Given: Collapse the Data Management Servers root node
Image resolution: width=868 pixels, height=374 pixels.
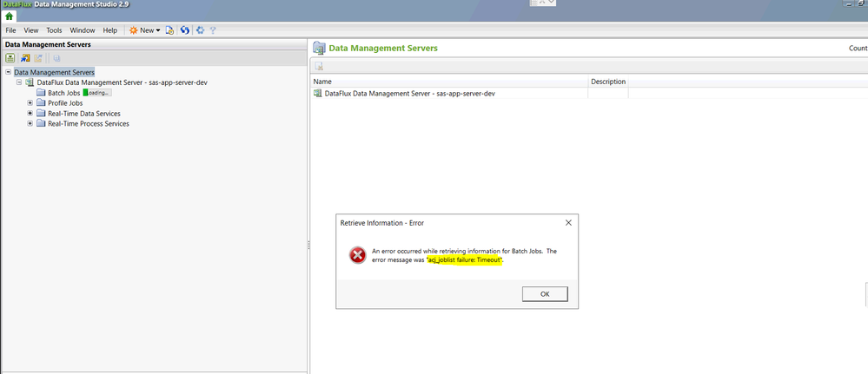Looking at the screenshot, I should click(9, 72).
